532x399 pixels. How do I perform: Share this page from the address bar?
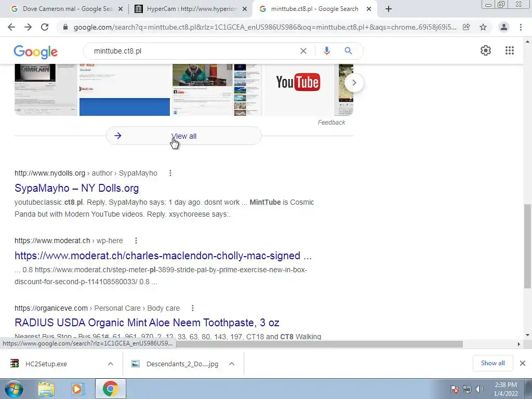coord(467,27)
